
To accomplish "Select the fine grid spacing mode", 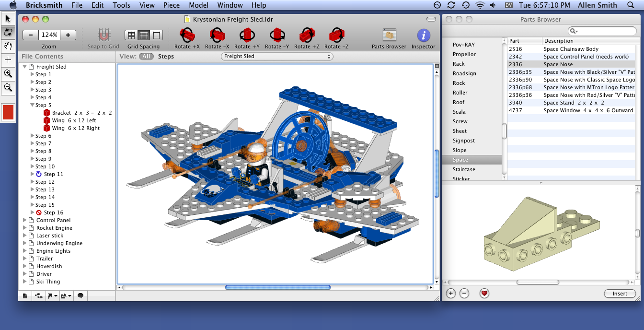I will (x=131, y=35).
